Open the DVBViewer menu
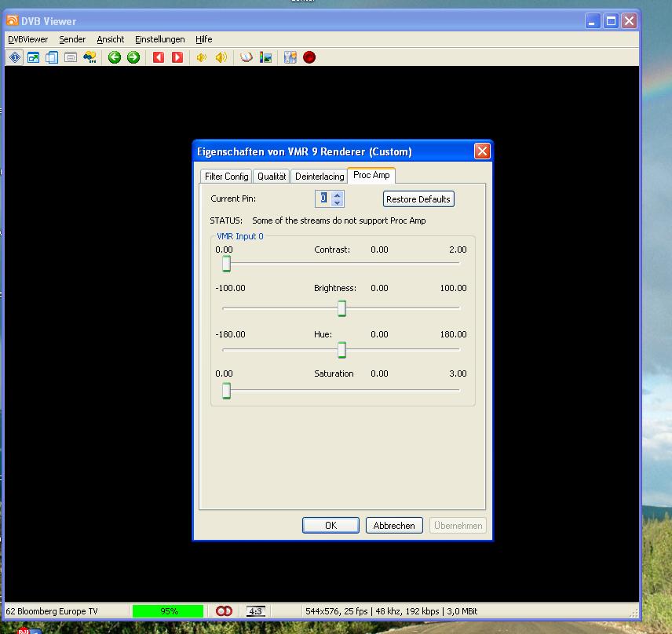Screen dimensions: 672x634 click(27, 39)
